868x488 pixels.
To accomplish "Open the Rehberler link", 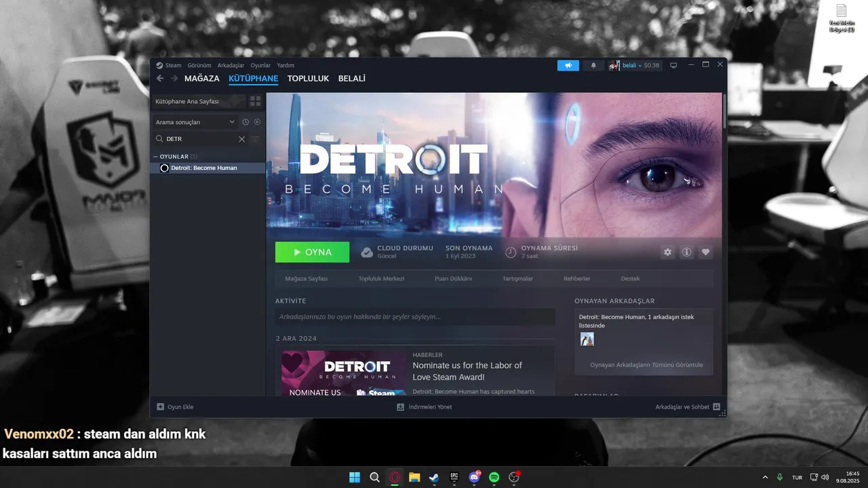I will (576, 279).
